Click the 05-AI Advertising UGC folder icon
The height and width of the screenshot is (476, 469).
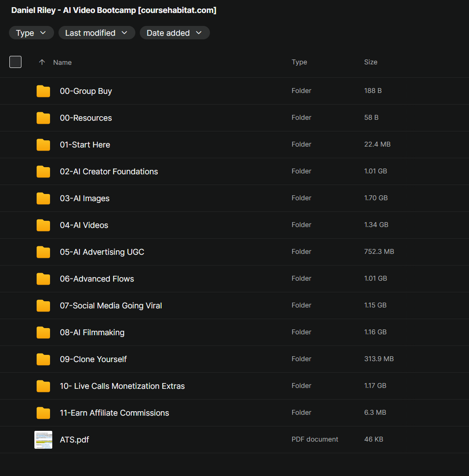[x=43, y=252]
